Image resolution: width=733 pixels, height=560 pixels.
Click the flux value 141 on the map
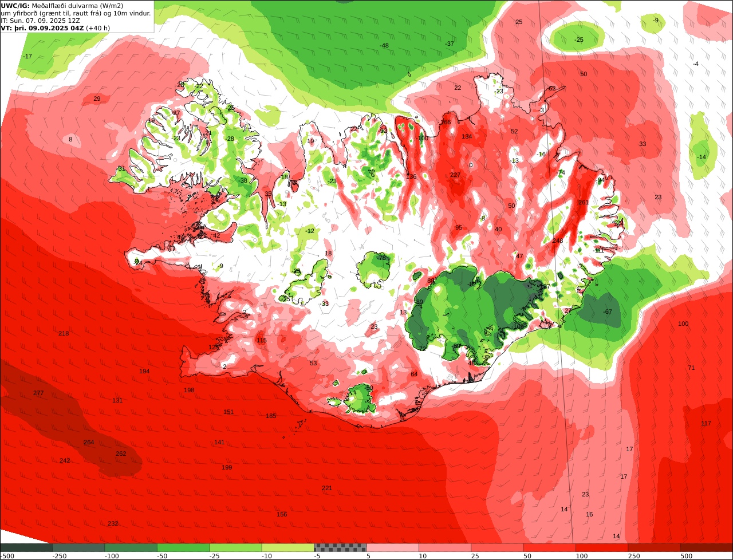tap(219, 443)
